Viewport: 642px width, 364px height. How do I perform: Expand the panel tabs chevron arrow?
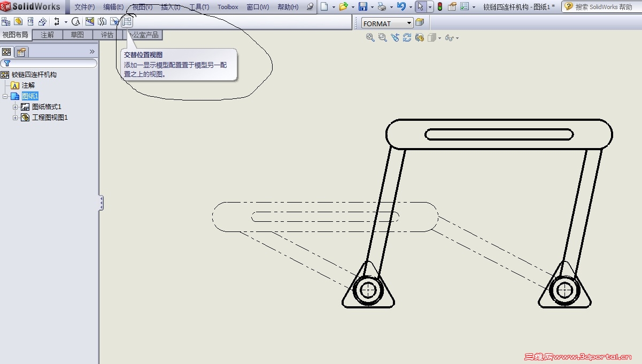point(92,52)
